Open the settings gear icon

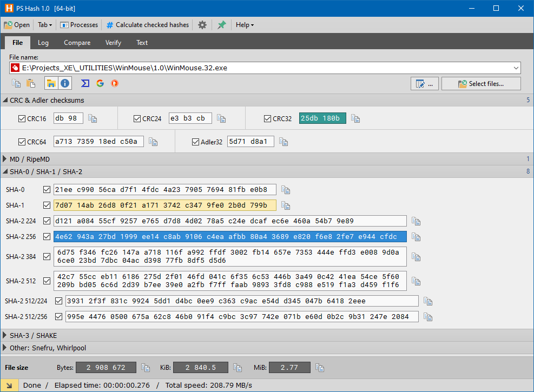pyautogui.click(x=202, y=25)
